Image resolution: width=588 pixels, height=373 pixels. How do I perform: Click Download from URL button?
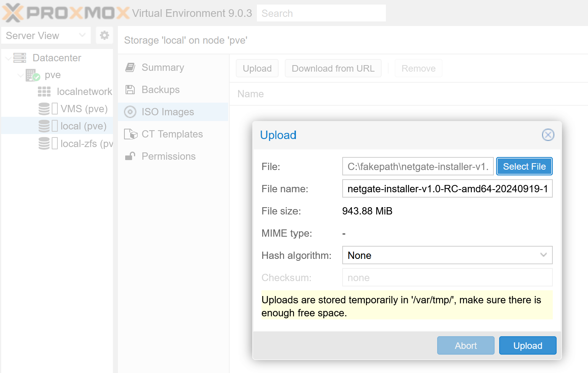click(333, 68)
